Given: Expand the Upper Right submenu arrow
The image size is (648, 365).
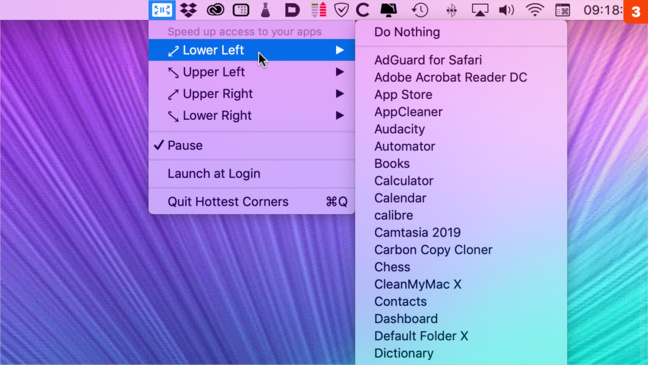Looking at the screenshot, I should [x=340, y=94].
